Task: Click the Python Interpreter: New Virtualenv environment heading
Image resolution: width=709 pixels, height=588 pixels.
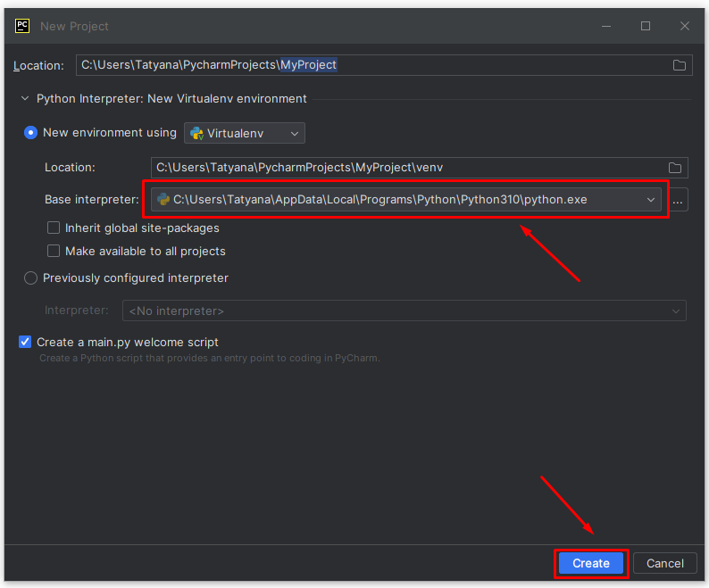Action: [171, 98]
